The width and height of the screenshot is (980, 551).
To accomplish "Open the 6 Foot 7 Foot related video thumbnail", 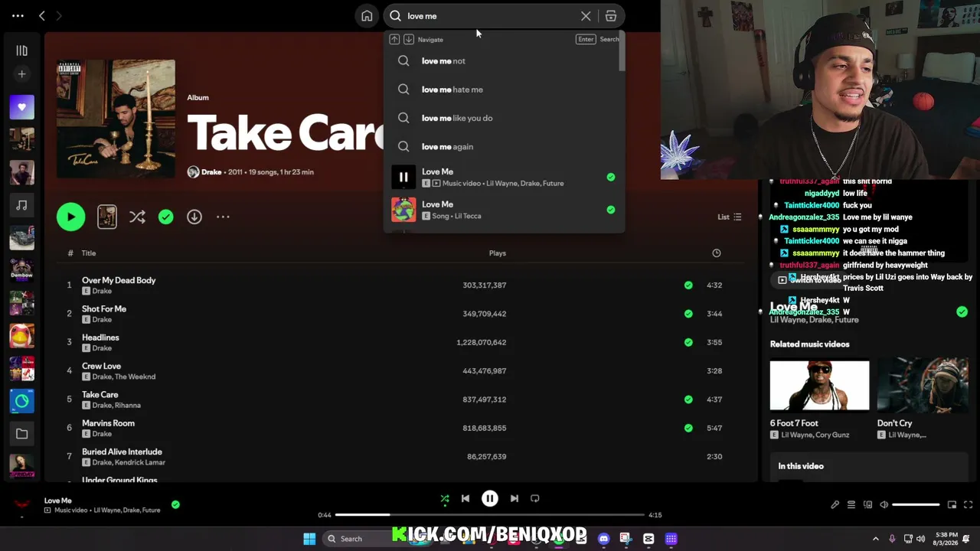I will pyautogui.click(x=819, y=386).
